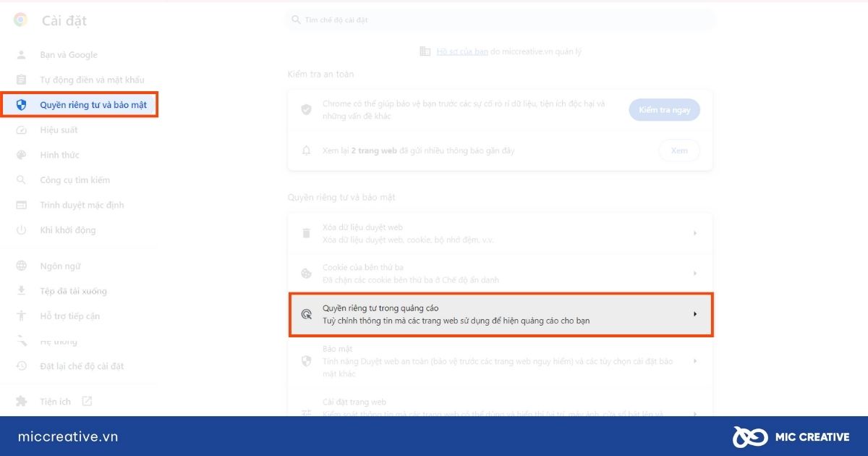Expand Cookie của bên thứ ba arrow
Screen dimensions: 868x456
pyautogui.click(x=695, y=274)
